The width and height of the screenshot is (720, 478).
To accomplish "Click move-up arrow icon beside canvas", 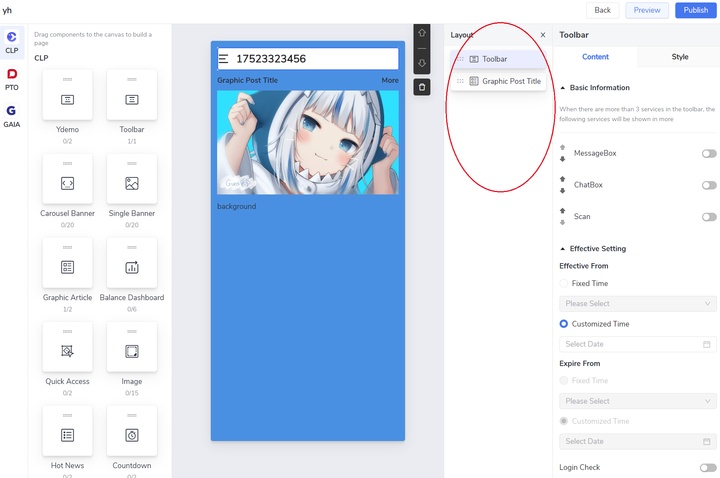I will [422, 33].
